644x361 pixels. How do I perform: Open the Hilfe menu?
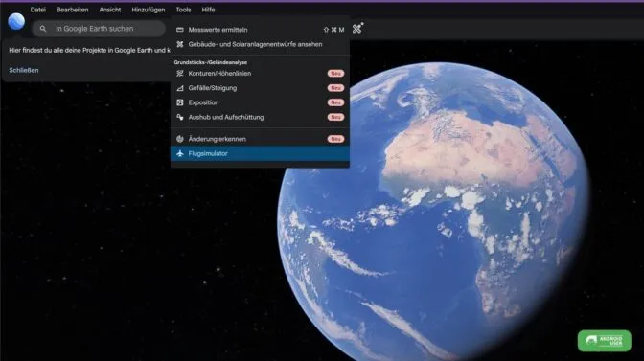(x=208, y=10)
